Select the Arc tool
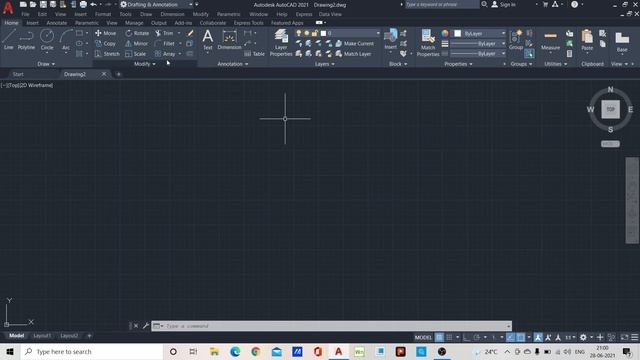Image resolution: width=640 pixels, height=360 pixels. tap(66, 40)
